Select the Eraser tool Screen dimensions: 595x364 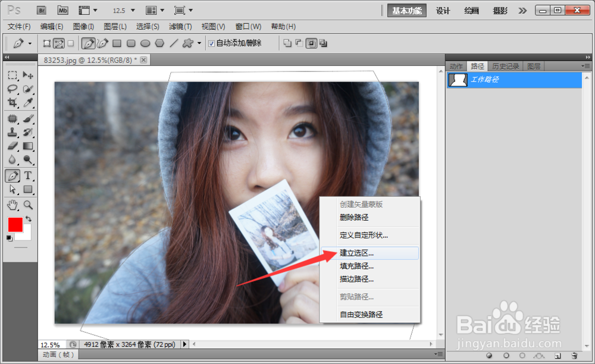(x=12, y=146)
